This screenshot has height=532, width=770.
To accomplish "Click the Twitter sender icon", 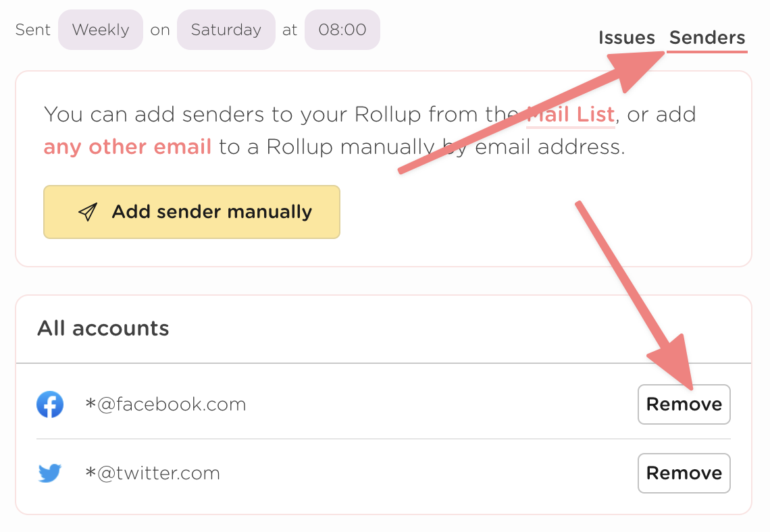I will click(50, 473).
